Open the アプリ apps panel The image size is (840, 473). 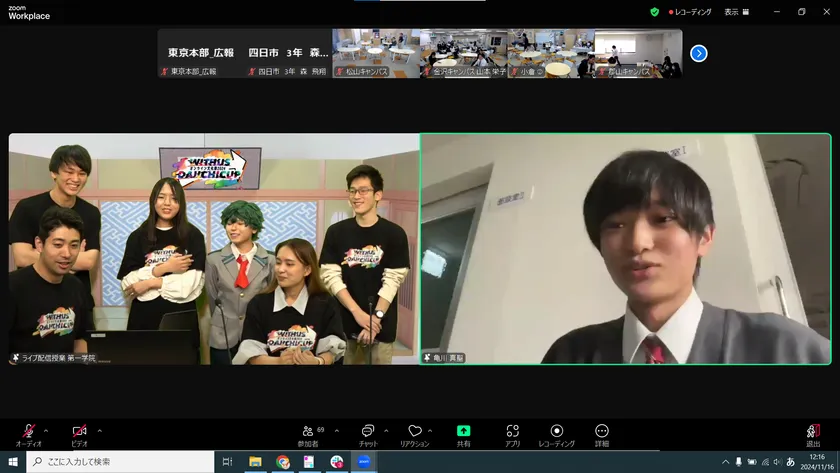(512, 432)
